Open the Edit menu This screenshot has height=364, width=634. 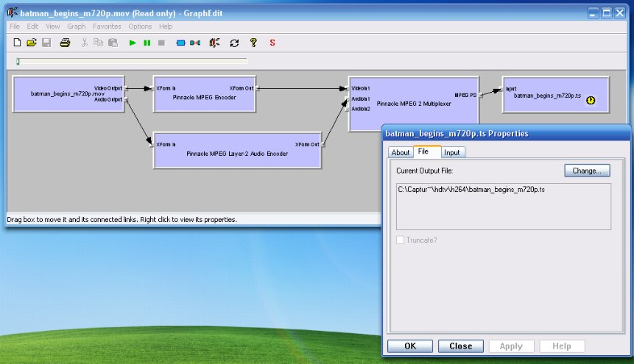(32, 26)
